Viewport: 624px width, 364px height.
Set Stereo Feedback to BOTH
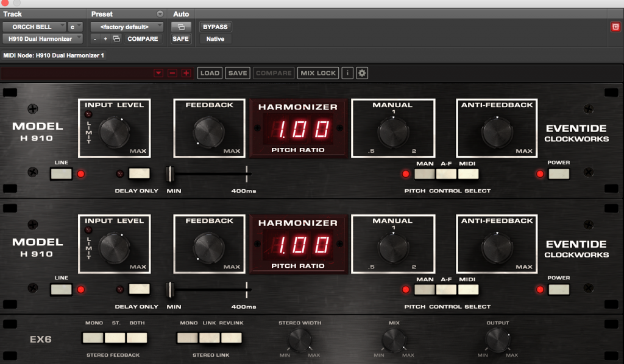point(137,338)
